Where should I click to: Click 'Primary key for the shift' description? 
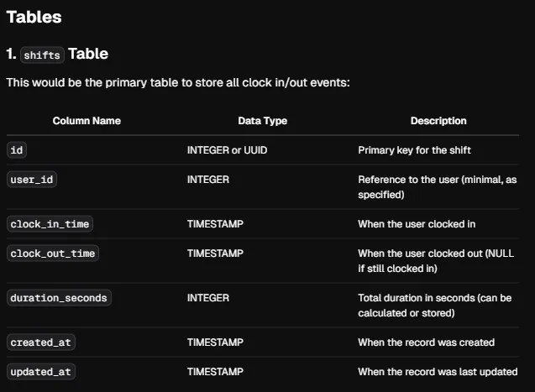pos(415,150)
